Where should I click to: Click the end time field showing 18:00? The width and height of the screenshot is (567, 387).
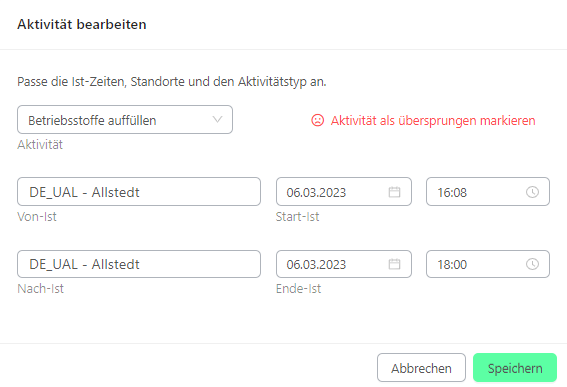[488, 264]
